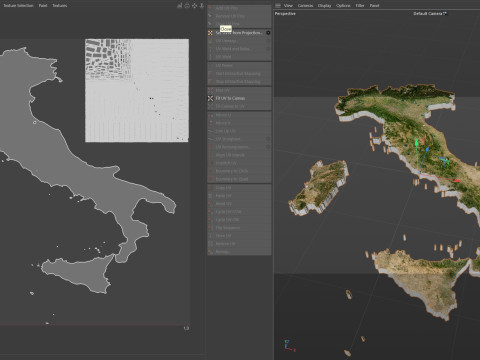The height and width of the screenshot is (360, 480).
Task: Click the Mirror U command icon
Action: (210, 115)
